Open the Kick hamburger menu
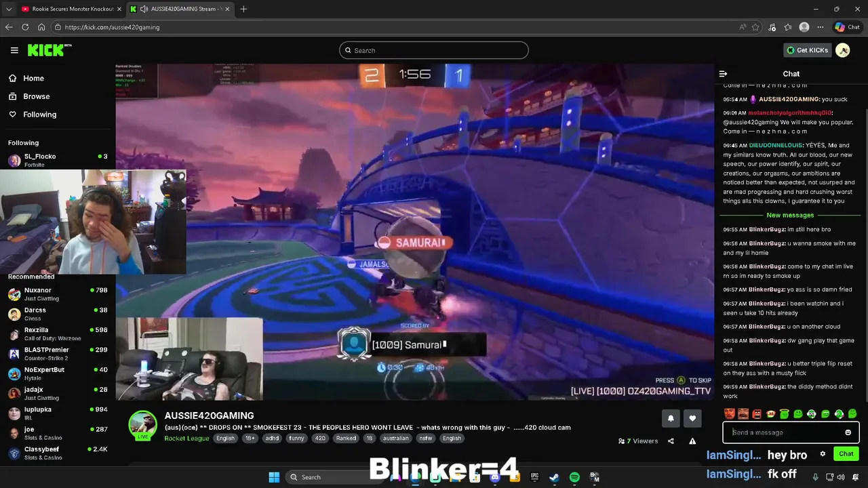The width and height of the screenshot is (868, 488). pos(14,50)
